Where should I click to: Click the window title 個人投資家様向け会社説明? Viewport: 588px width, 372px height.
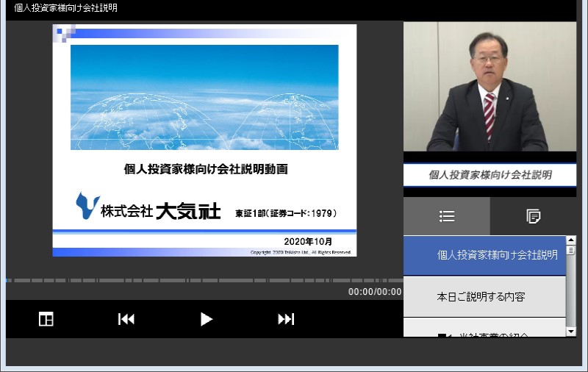(x=65, y=7)
